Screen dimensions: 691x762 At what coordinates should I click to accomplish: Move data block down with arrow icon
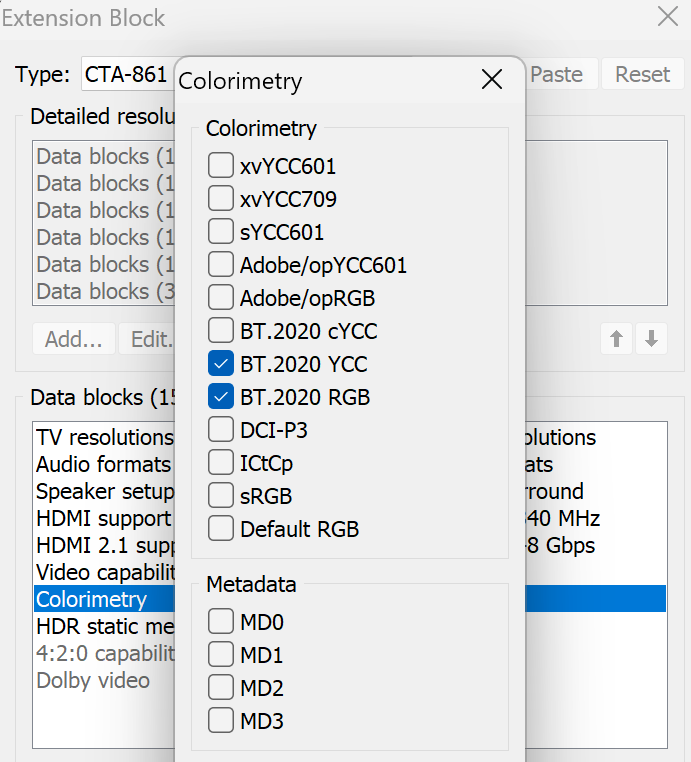click(651, 339)
